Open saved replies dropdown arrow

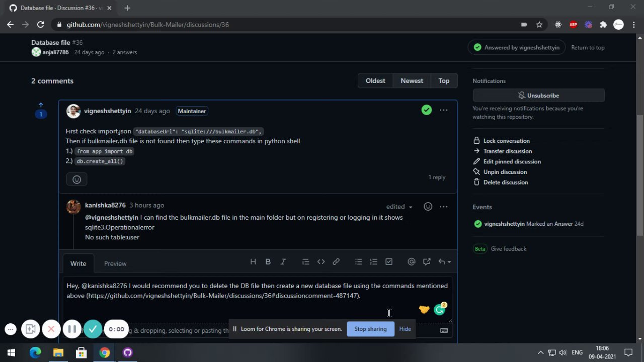[444, 262]
